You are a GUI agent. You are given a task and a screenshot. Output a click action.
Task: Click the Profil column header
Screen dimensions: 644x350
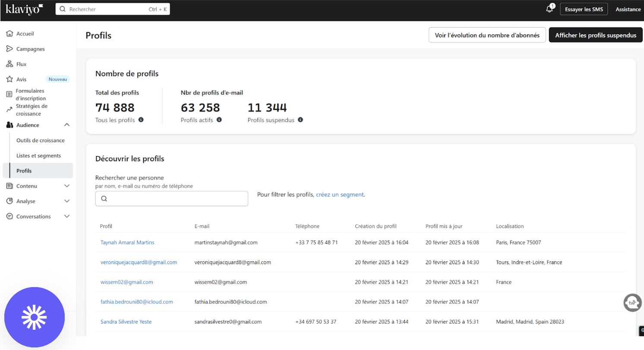pos(106,226)
